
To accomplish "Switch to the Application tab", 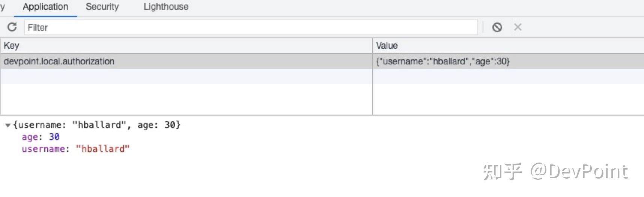I will 45,7.
